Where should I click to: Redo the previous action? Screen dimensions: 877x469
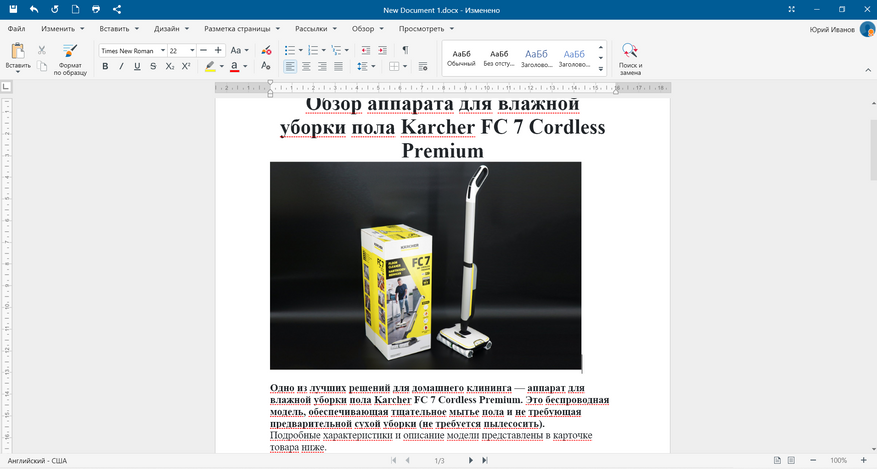point(55,9)
